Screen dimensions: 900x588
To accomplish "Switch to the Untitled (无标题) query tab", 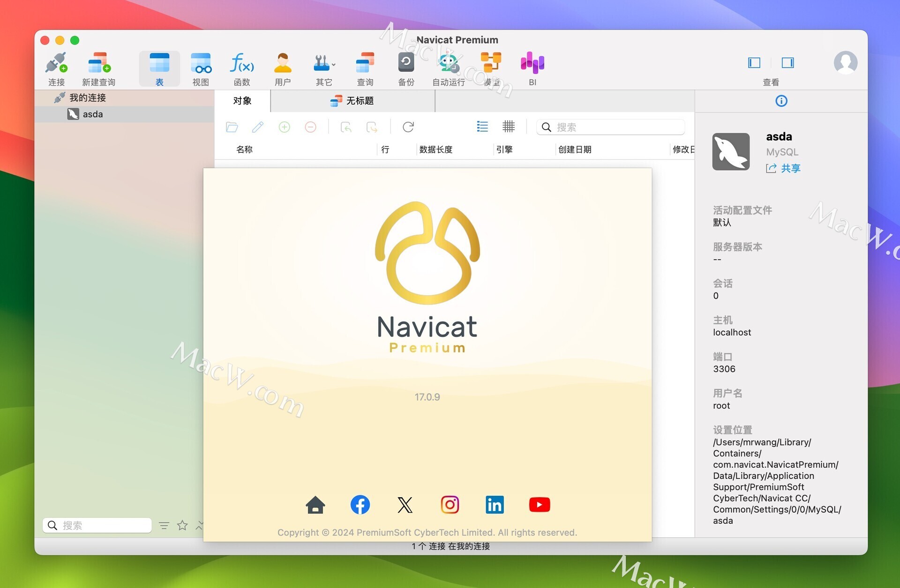I will point(352,101).
